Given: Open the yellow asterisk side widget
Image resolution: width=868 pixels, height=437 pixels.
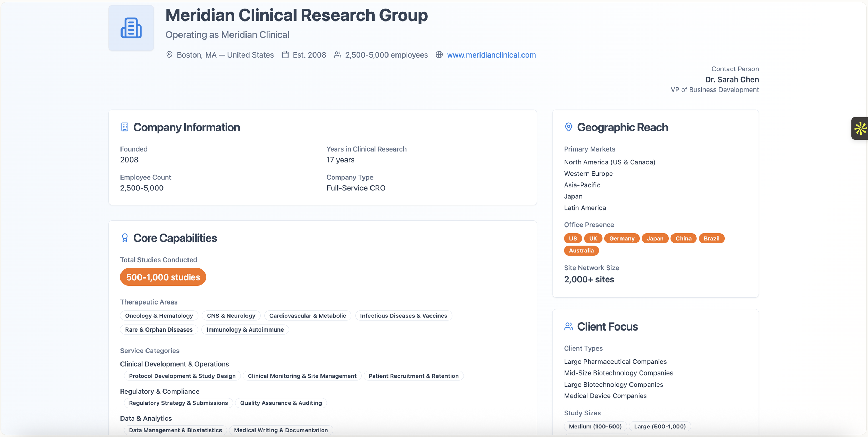Looking at the screenshot, I should pyautogui.click(x=860, y=128).
